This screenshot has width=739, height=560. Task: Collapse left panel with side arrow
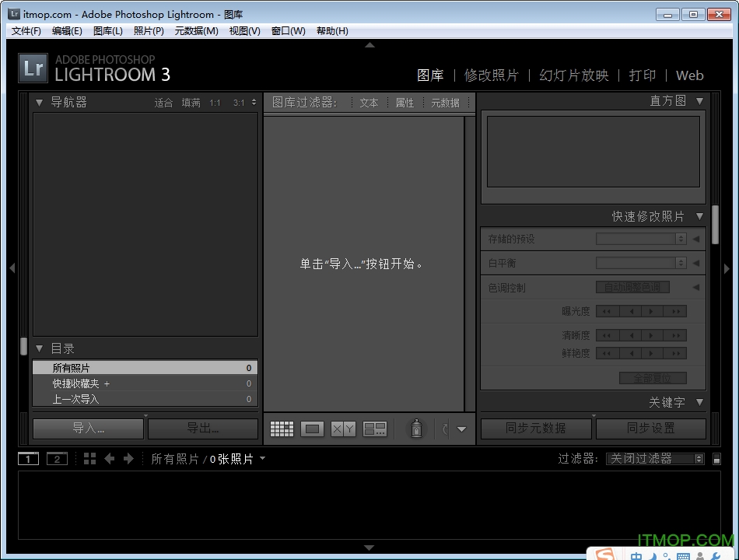[12, 268]
